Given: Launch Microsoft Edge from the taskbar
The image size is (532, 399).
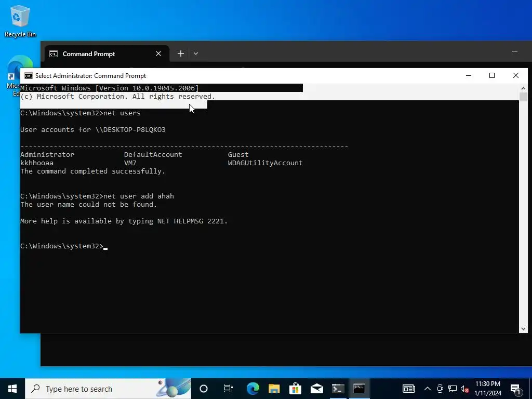Looking at the screenshot, I should point(253,389).
